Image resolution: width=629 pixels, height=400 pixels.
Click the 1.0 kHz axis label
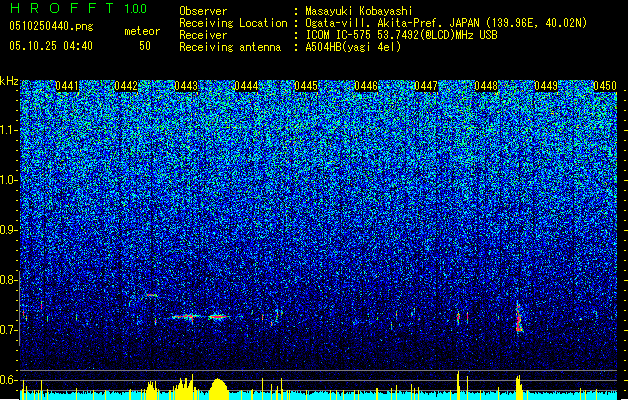pos(9,180)
